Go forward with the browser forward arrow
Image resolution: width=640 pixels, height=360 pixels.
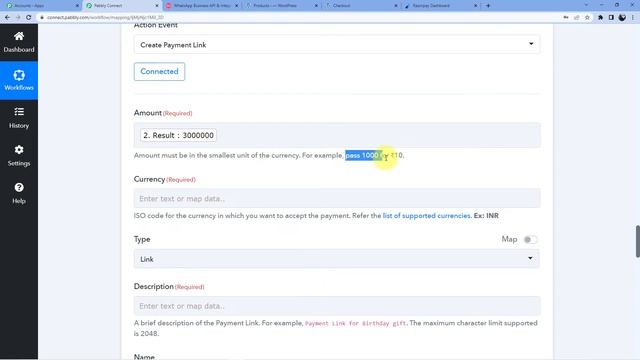18,18
